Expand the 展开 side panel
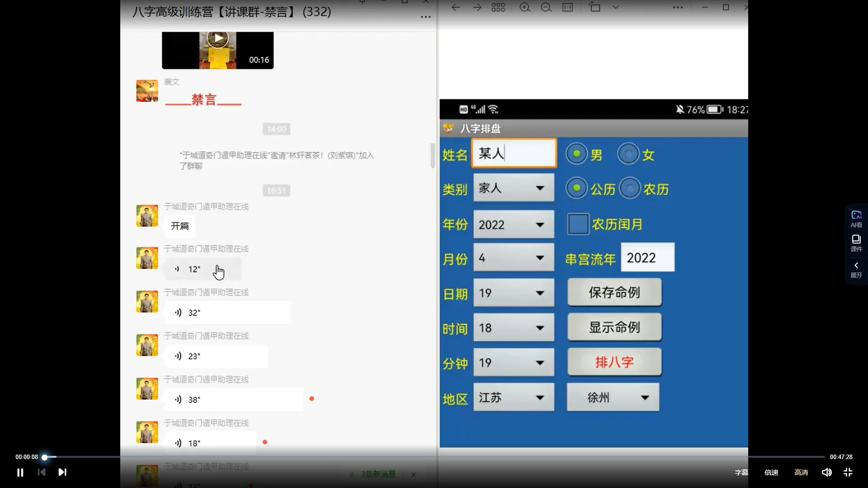The width and height of the screenshot is (868, 488). (856, 269)
